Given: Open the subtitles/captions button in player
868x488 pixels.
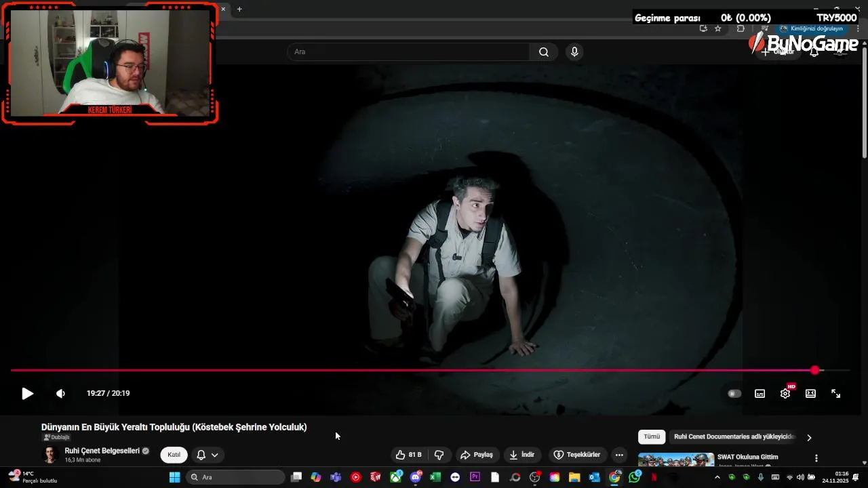Looking at the screenshot, I should pyautogui.click(x=760, y=394).
